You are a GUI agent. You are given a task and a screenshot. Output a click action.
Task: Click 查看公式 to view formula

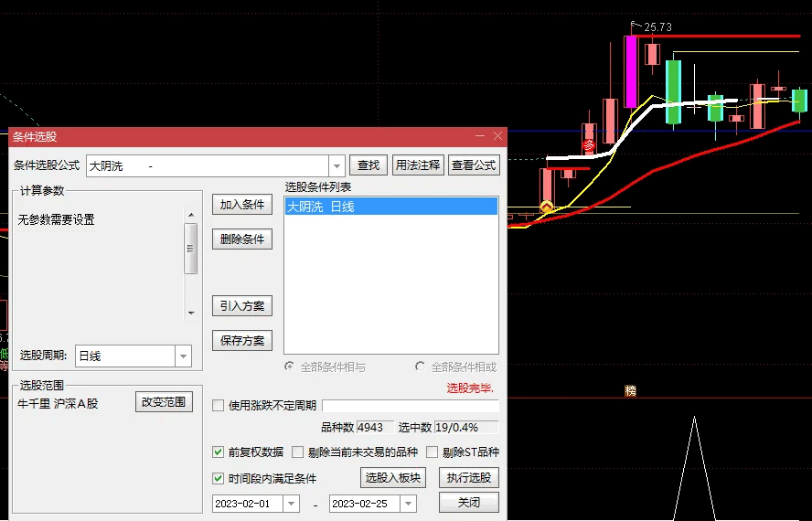coord(474,165)
